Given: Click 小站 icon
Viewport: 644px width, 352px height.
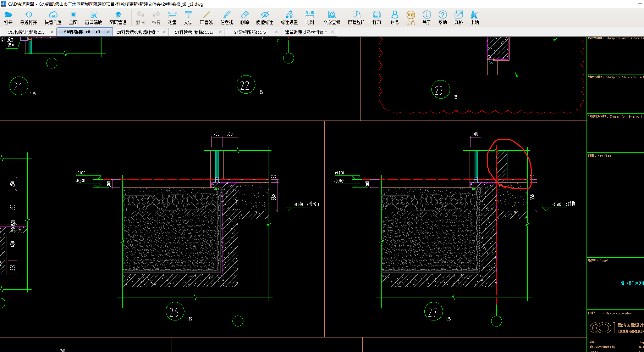Looking at the screenshot, I should 474,17.
